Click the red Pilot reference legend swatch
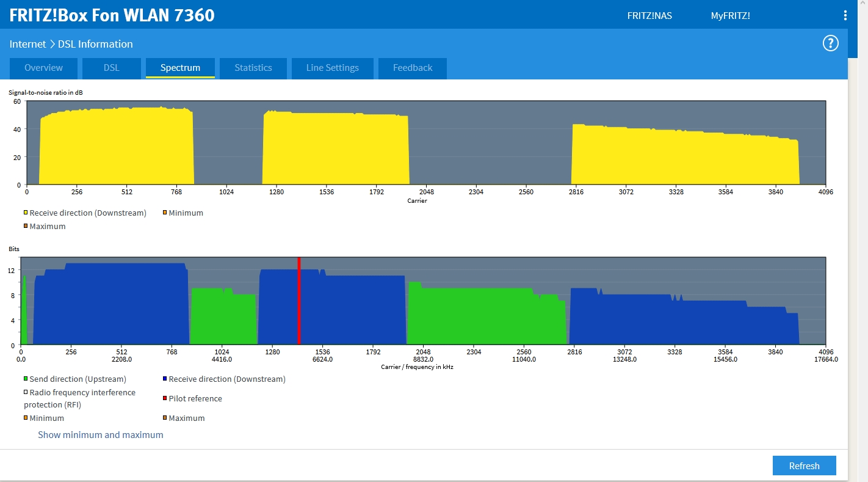Viewport: 868px width, 482px height. [165, 399]
